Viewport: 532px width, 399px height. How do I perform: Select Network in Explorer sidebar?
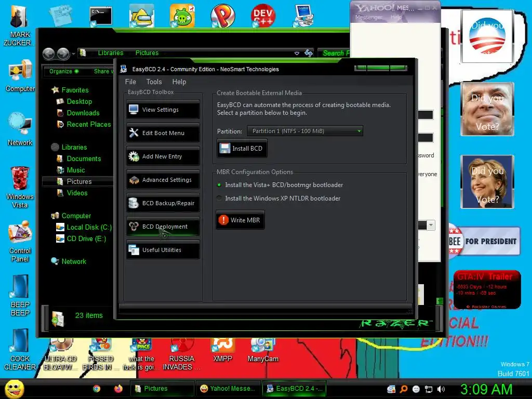tap(69, 262)
